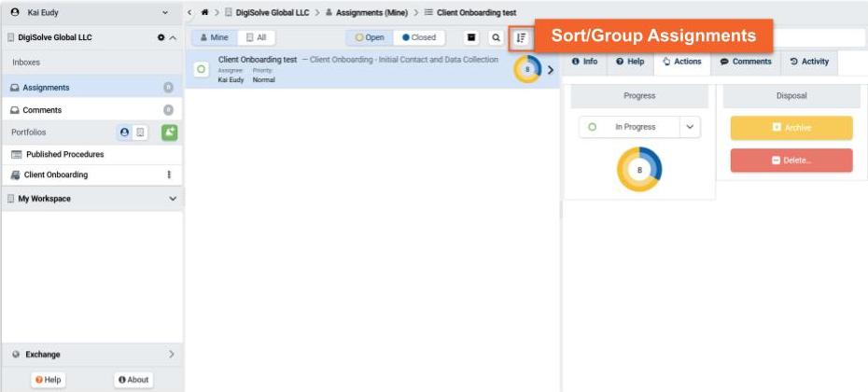The image size is (868, 392).
Task: Click the back arrow in breadcrumb bar
Action: 190,12
